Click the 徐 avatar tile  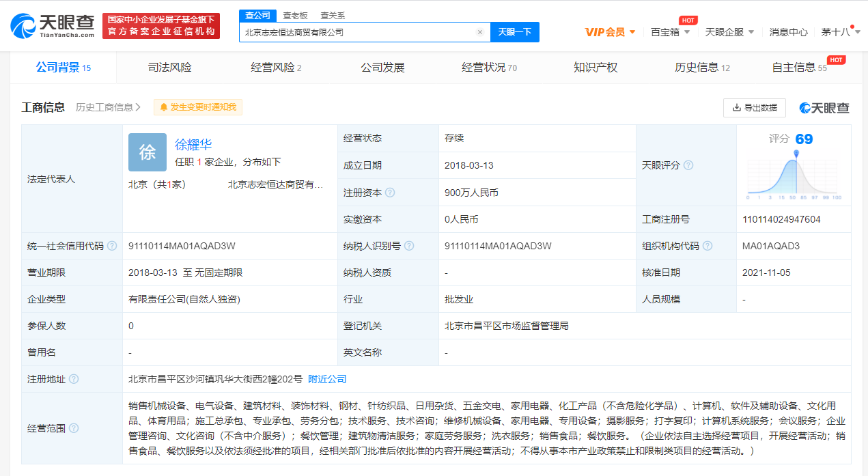pyautogui.click(x=148, y=152)
